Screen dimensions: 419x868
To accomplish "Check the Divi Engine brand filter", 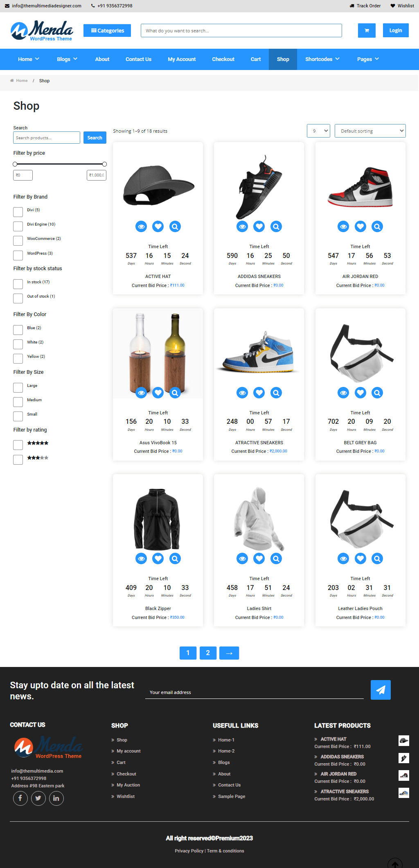I will [x=18, y=226].
